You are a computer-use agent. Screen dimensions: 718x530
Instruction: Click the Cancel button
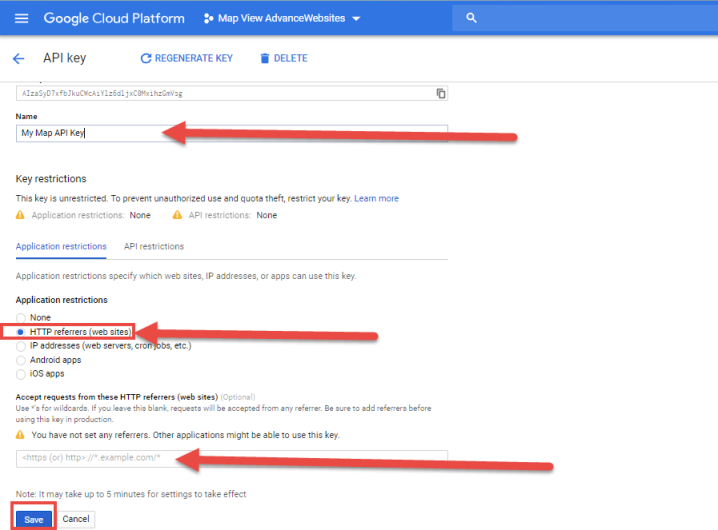[x=76, y=519]
